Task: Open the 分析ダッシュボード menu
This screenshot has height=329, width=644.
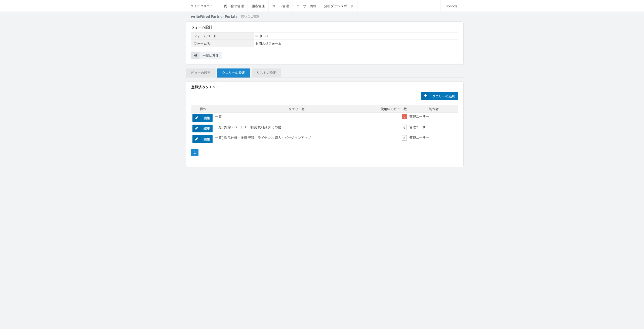Action: pos(339,6)
